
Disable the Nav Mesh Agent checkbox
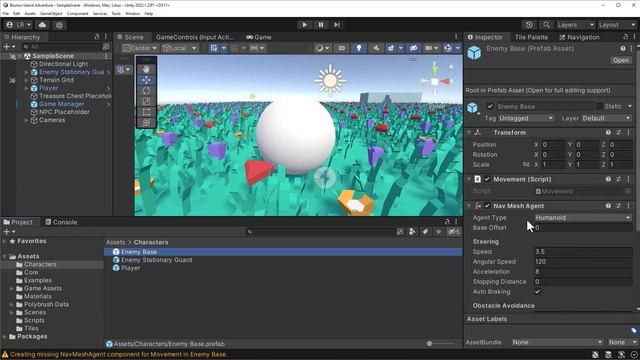487,206
